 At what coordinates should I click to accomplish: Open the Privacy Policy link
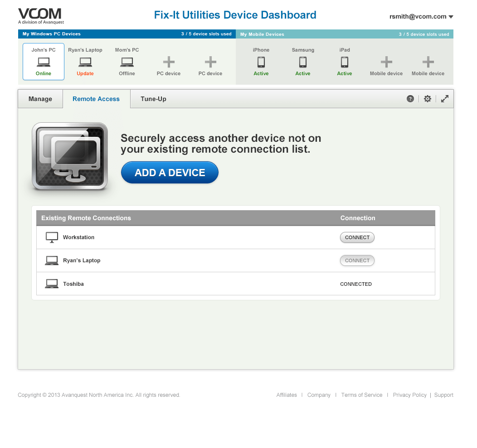(x=410, y=395)
